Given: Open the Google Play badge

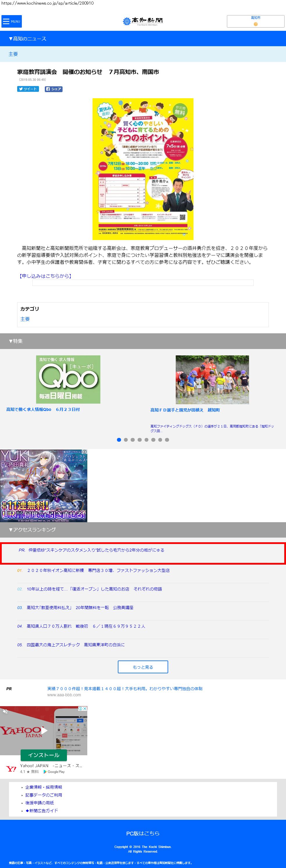Looking at the screenshot, I should (54, 772).
